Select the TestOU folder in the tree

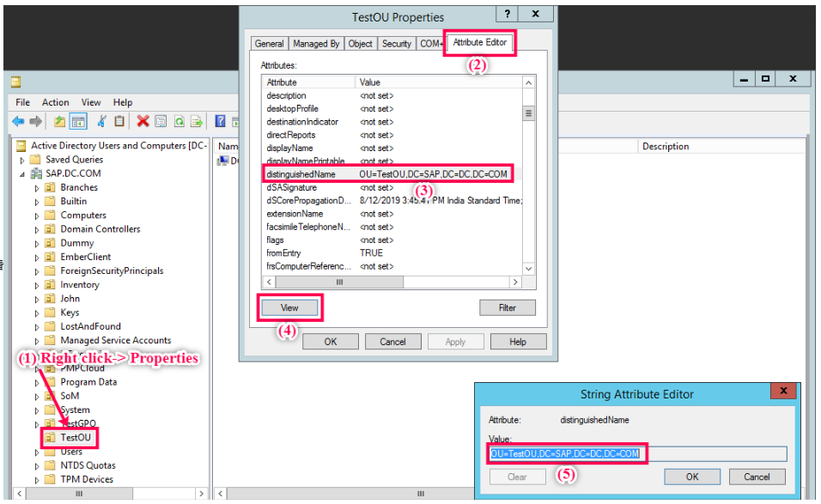[x=76, y=438]
